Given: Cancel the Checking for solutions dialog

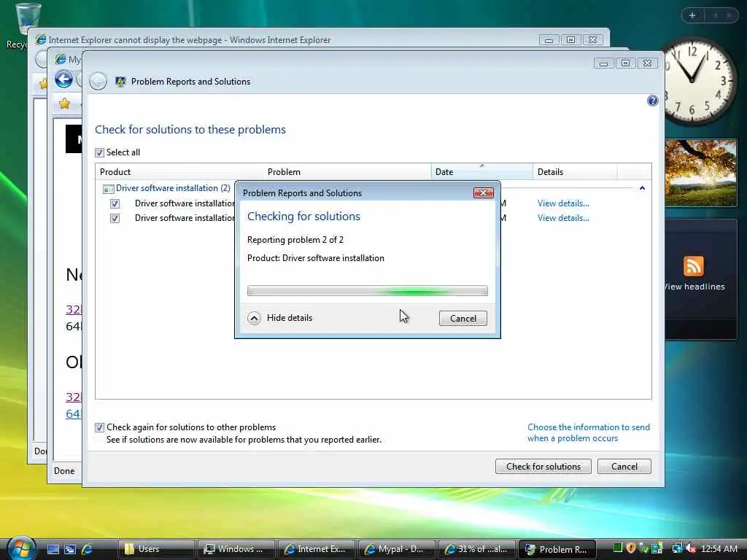Looking at the screenshot, I should click(462, 318).
